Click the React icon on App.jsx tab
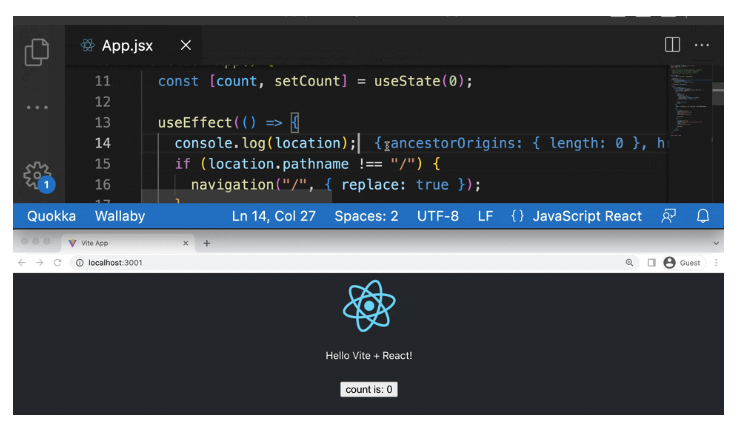The image size is (748, 433). 88,45
